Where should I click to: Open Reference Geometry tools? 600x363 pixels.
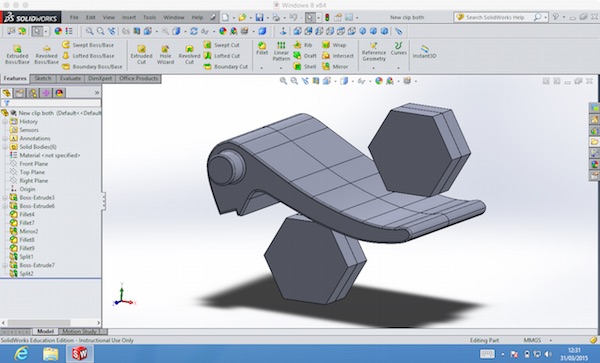374,51
